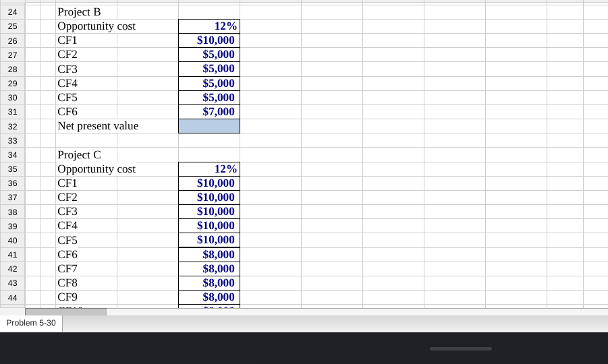Select row header 33
Screen dimensions: 608x364
[x=12, y=141]
